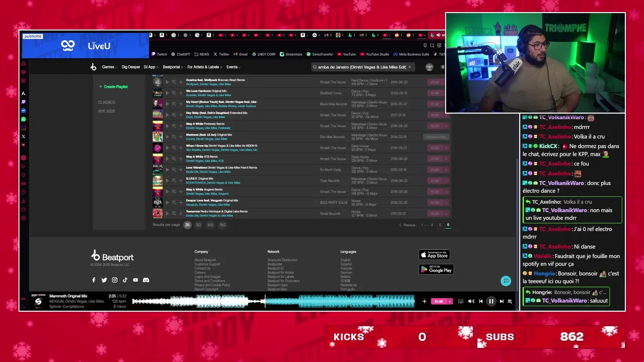Viewport: 644px width, 362px height.
Task: Add Madness Original Mix to a playlist
Action: [181, 137]
